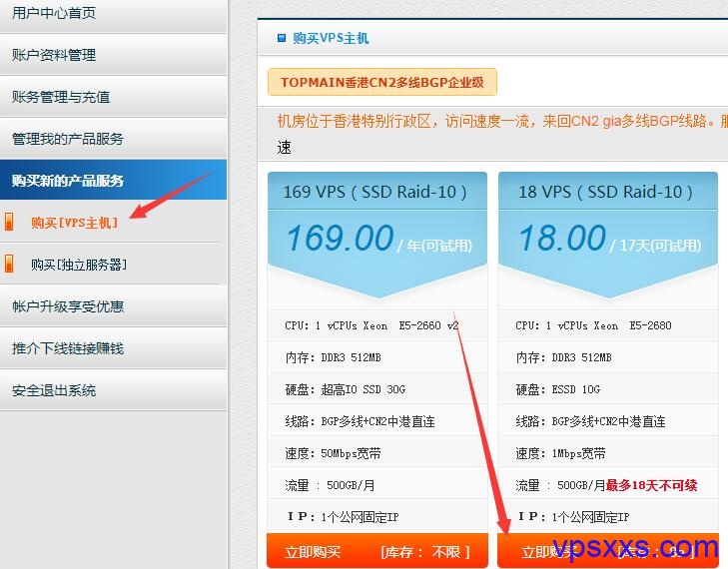The width and height of the screenshot is (728, 569).
Task: Click the orange icon beside 购买[独立服务器]
Action: click(10, 265)
